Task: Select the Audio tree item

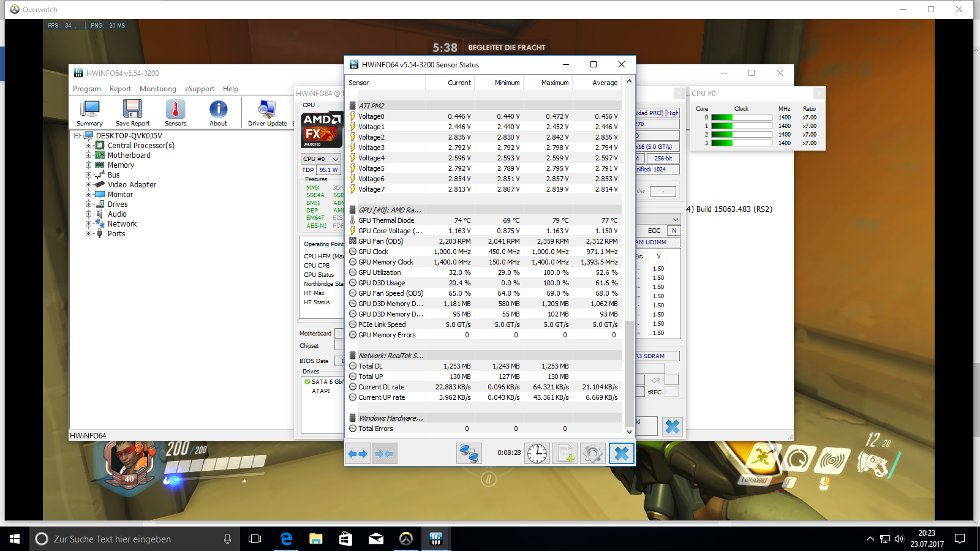Action: tap(117, 214)
